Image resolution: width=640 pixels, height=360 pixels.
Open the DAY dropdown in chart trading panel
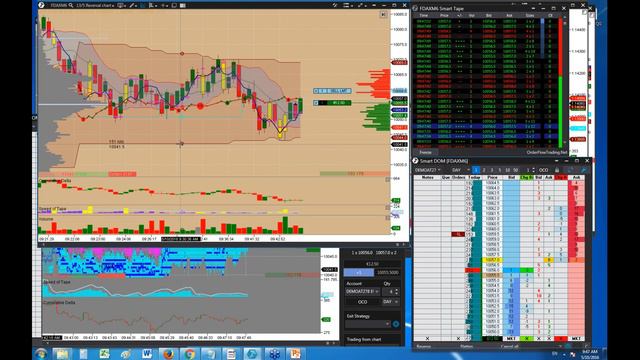pyautogui.click(x=391, y=302)
